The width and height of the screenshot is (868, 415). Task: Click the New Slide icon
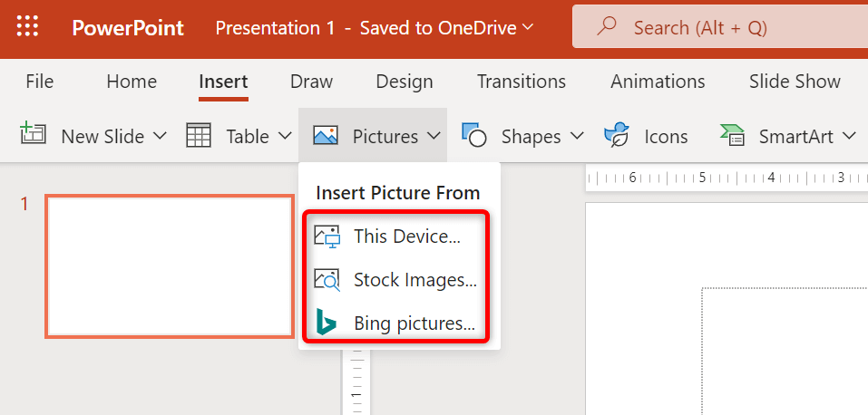(x=34, y=136)
